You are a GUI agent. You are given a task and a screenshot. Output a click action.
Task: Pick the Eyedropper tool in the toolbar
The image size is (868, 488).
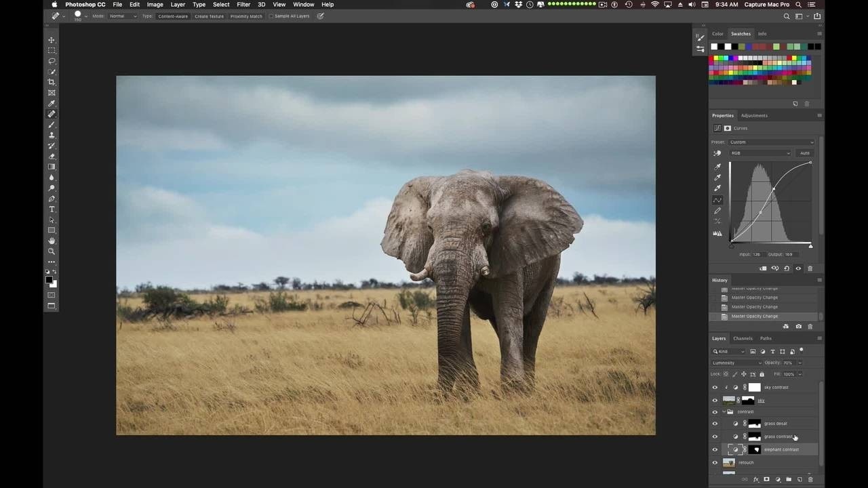(x=52, y=103)
